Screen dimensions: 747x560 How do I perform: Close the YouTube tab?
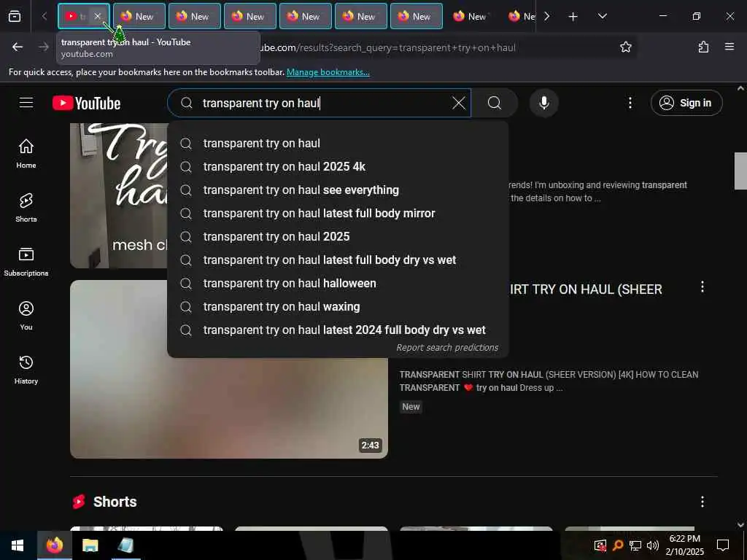click(x=97, y=16)
